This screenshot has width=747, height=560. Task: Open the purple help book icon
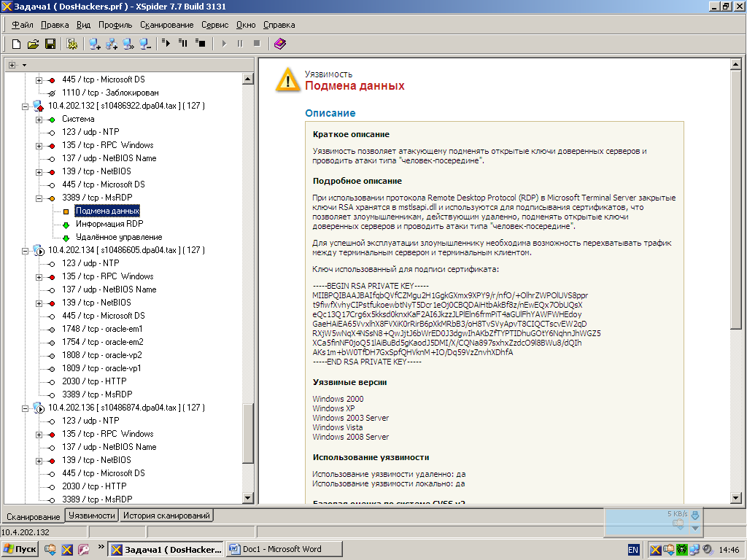point(280,44)
